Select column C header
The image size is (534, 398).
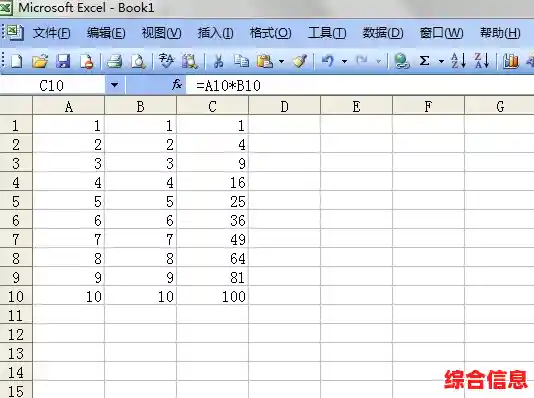click(213, 106)
